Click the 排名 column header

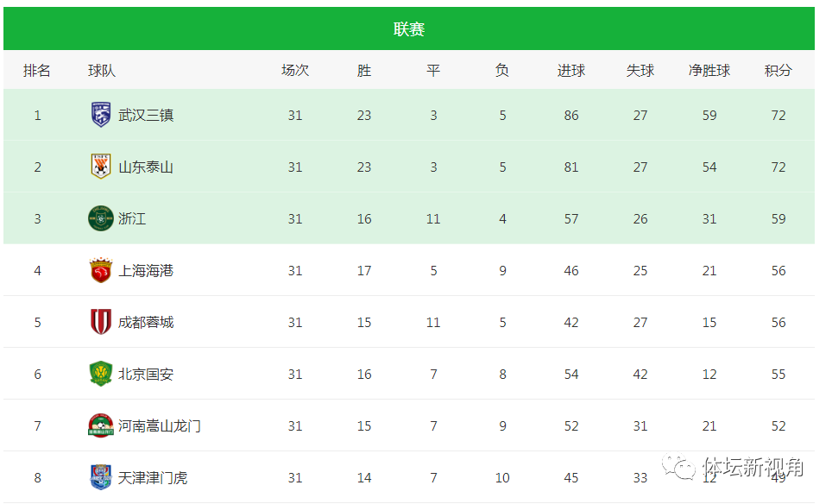click(x=37, y=71)
